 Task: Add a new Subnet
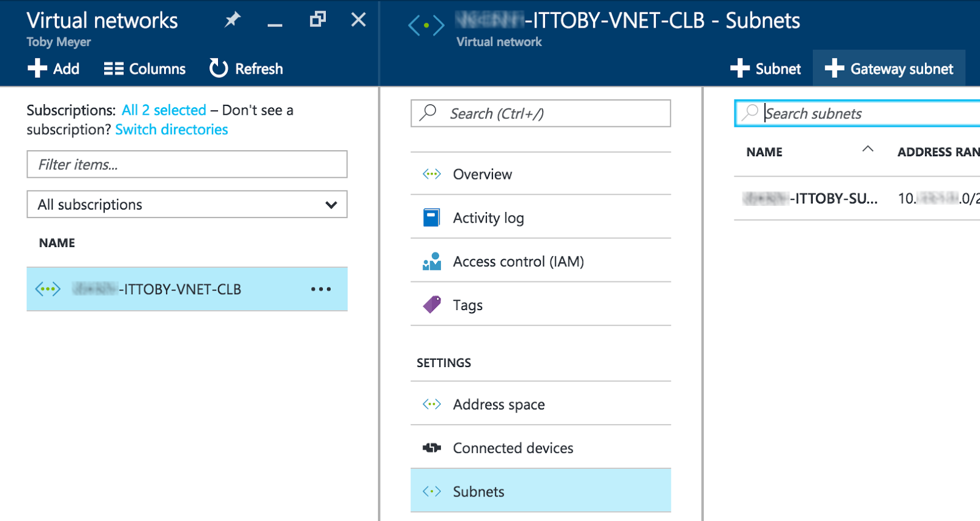pos(766,69)
